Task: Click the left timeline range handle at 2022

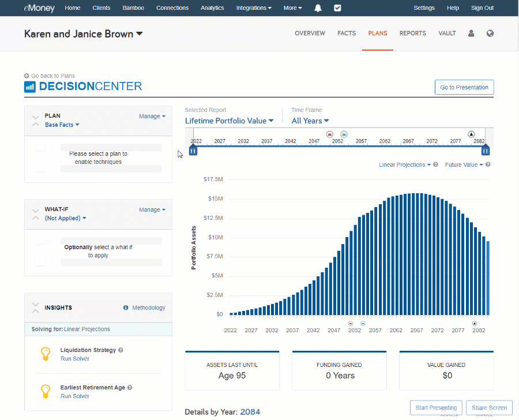Action: click(x=193, y=151)
